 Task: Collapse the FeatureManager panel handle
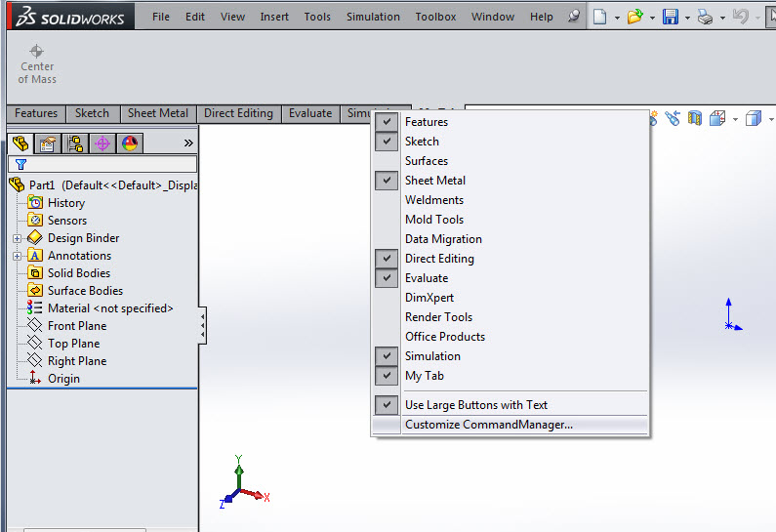click(x=202, y=326)
